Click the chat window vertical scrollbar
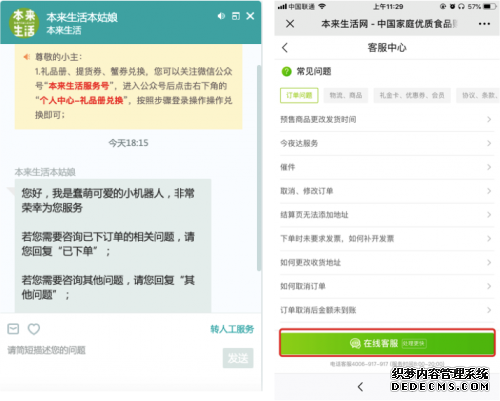The image size is (500, 401). 259,168
